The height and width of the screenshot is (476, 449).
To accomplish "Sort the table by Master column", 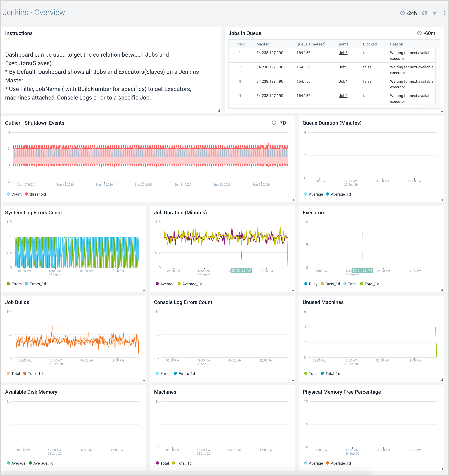I will (262, 44).
